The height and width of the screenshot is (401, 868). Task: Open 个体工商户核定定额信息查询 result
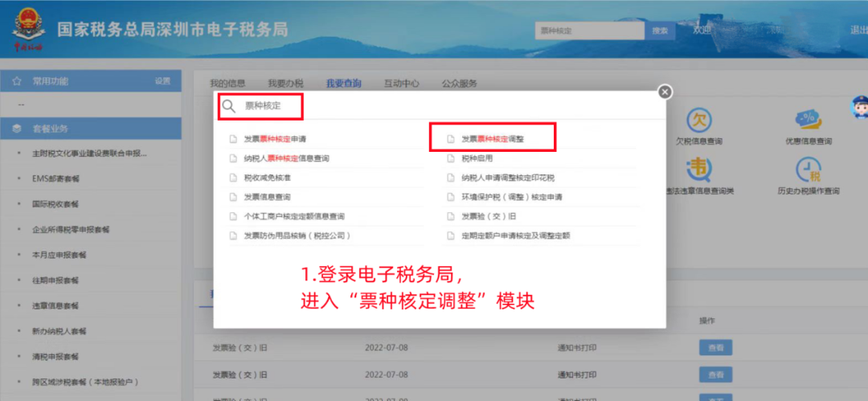coord(294,216)
